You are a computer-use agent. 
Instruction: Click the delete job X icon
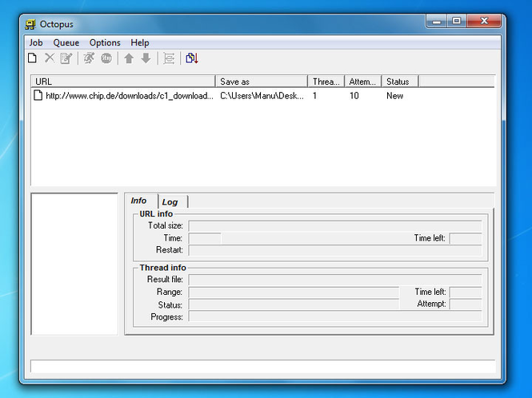50,58
